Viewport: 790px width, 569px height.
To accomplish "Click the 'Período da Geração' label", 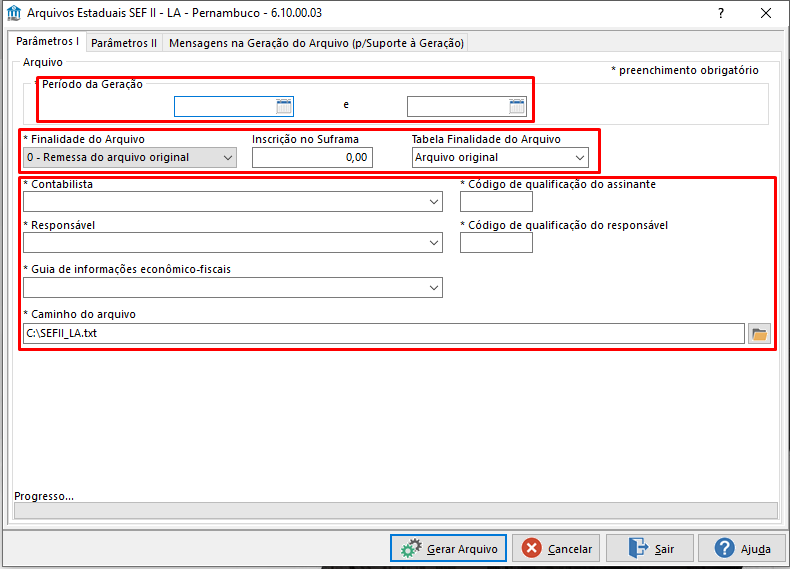I will click(92, 84).
